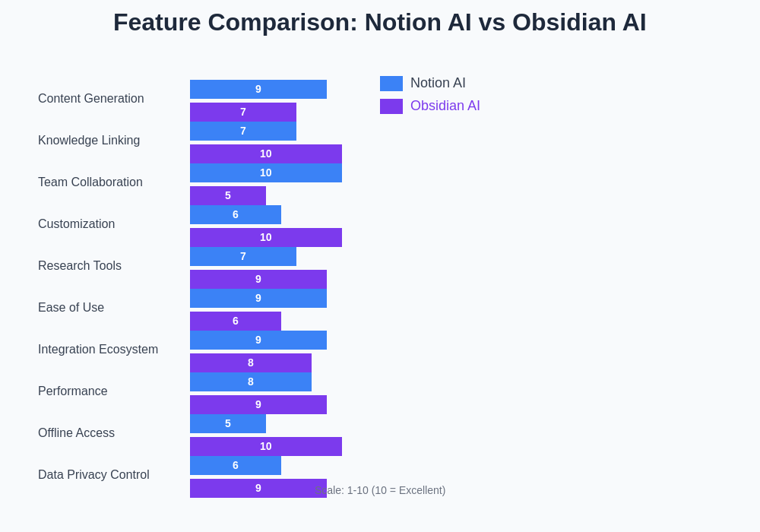Select the Data Privacy Control label
The width and height of the screenshot is (760, 532).
click(x=93, y=475)
